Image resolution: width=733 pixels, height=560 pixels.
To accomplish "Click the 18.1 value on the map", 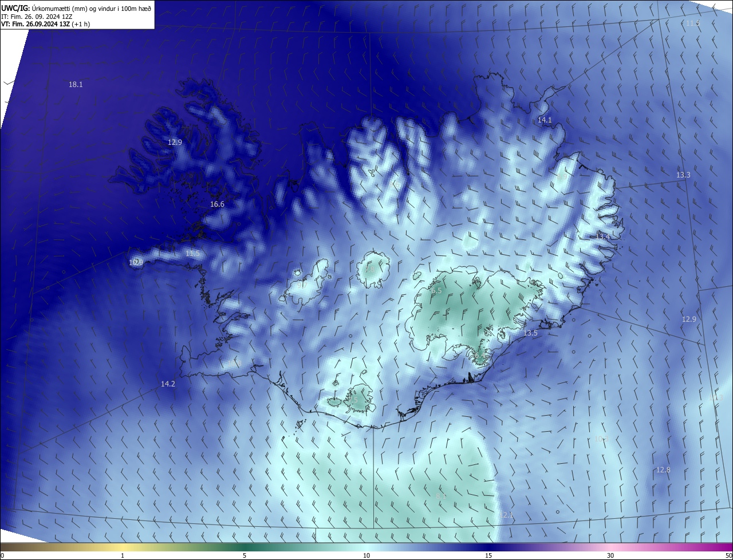I will [x=76, y=85].
